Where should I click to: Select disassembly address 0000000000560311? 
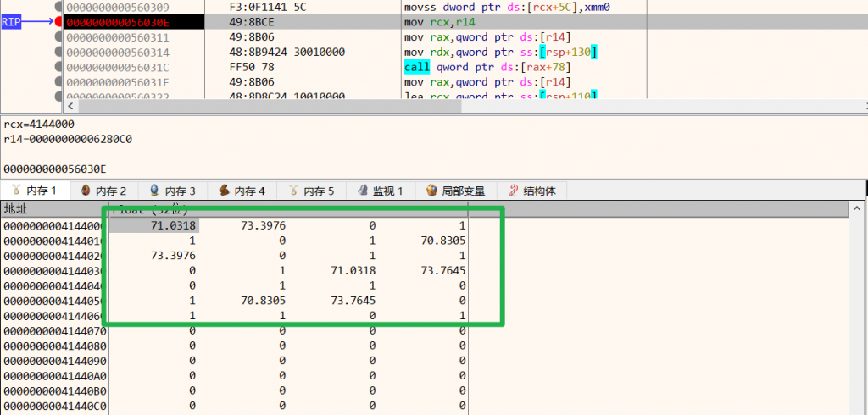117,37
